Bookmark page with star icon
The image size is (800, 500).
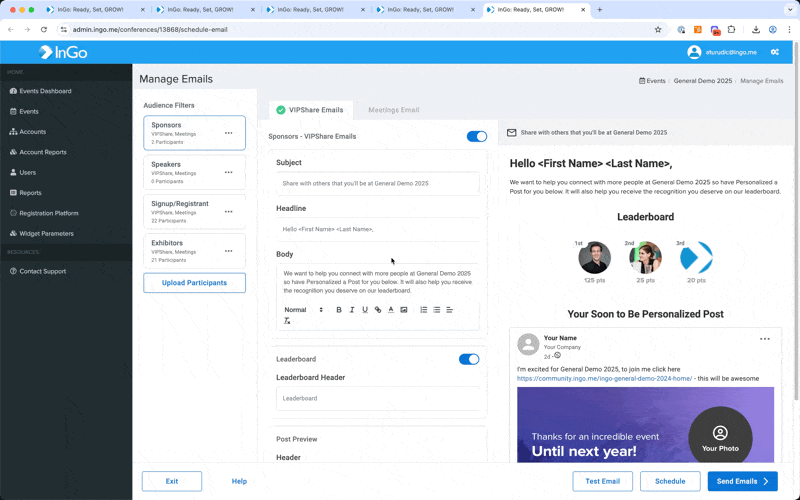[658, 30]
